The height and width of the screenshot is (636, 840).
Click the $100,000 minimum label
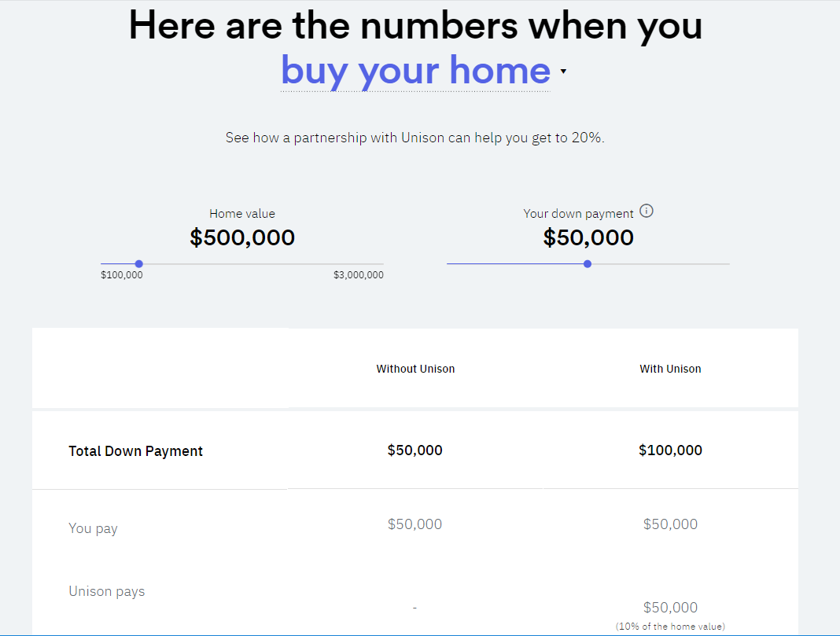[x=122, y=275]
